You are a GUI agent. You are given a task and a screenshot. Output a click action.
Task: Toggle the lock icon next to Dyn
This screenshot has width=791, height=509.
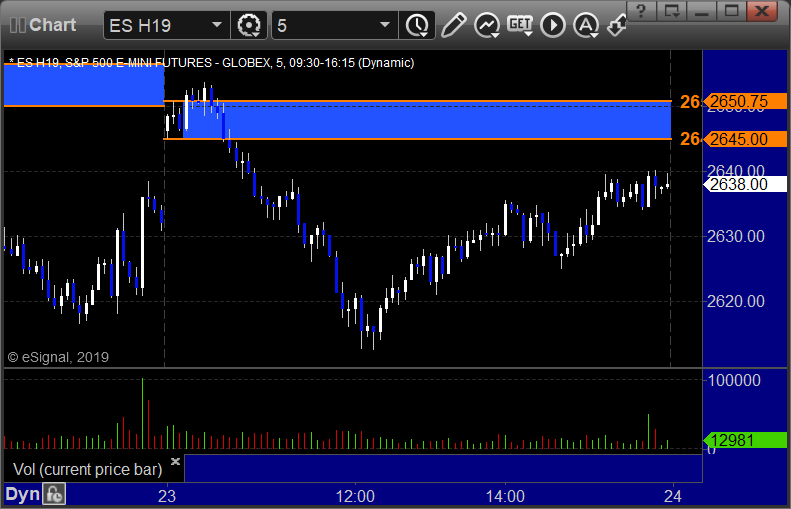54,495
